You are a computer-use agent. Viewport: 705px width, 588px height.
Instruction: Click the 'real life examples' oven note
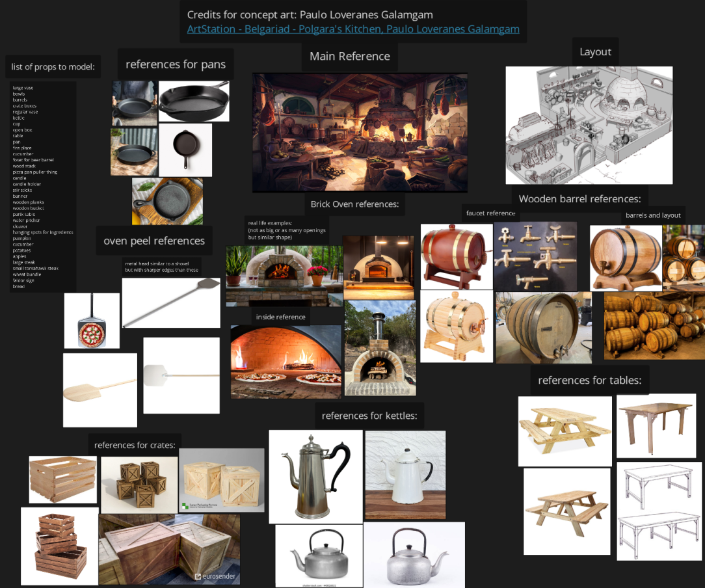287,230
